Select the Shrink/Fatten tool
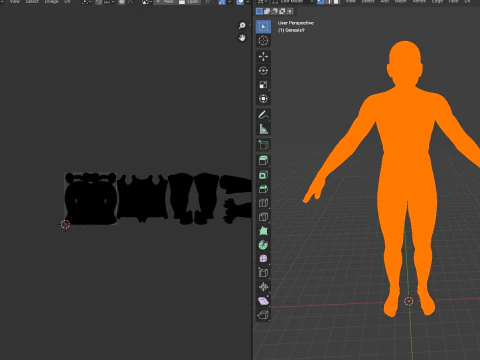Viewport: 480px width, 360px height. [x=263, y=287]
